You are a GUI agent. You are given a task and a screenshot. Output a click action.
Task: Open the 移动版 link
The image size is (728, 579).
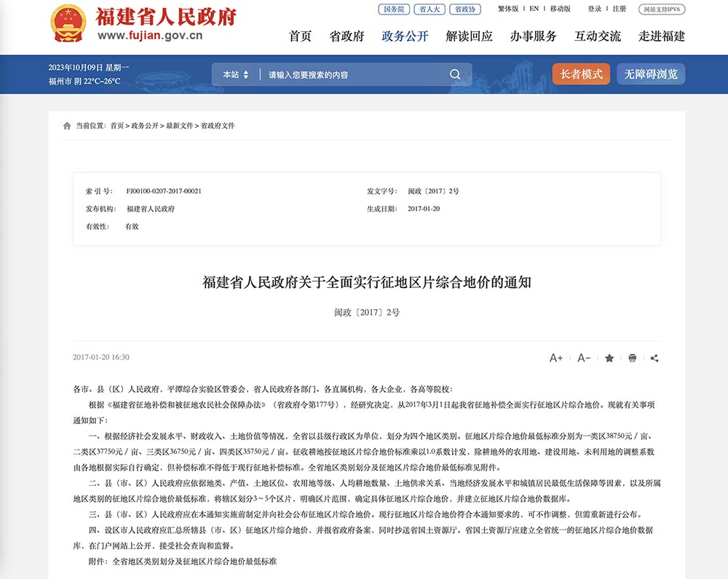pos(561,8)
